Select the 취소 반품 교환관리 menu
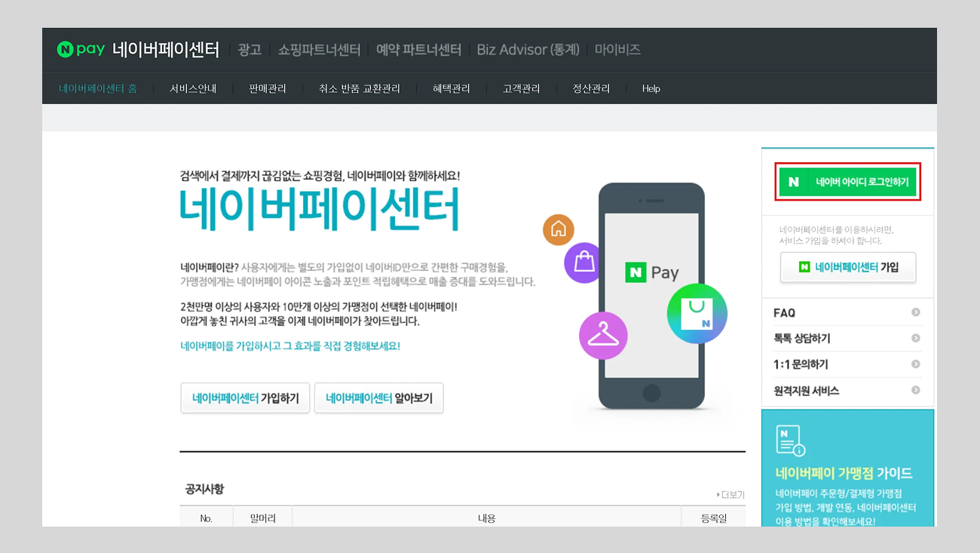Screen dimensions: 980x553 (x=360, y=88)
